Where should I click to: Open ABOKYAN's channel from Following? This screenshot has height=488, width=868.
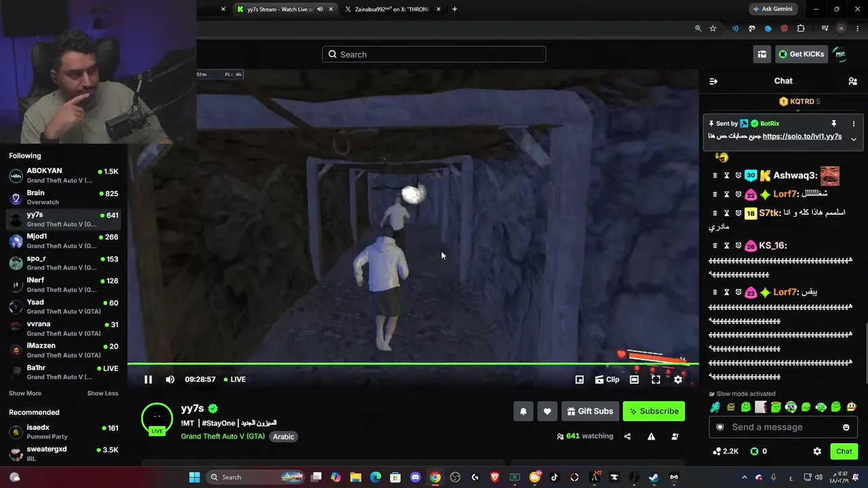tap(64, 176)
